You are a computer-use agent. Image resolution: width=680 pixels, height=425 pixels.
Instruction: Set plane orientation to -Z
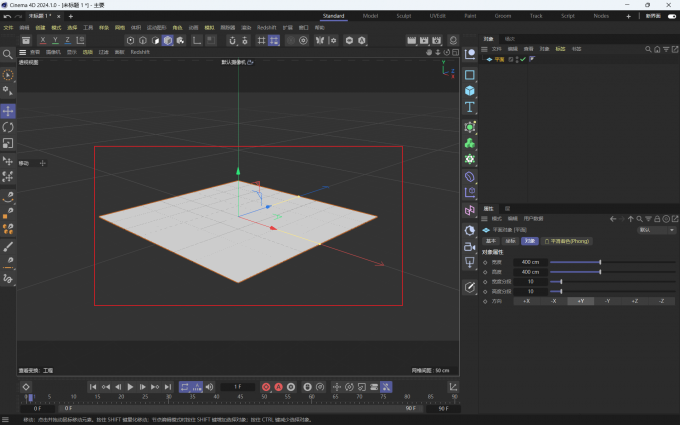pos(661,301)
